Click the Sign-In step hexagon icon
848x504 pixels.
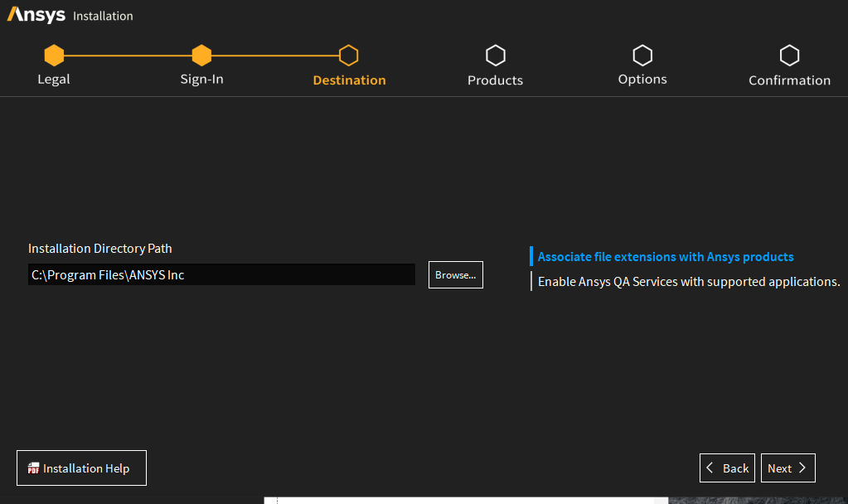tap(201, 56)
